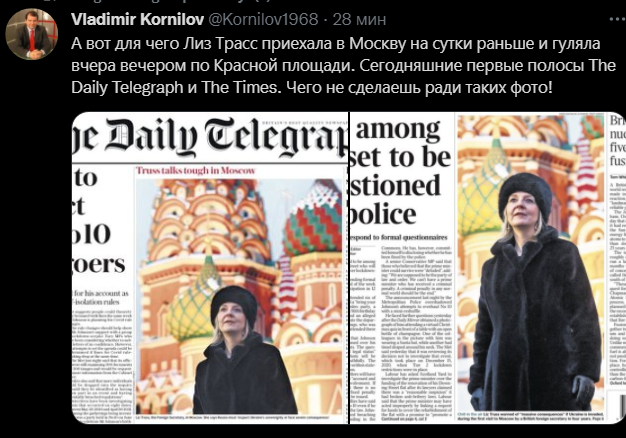Open the Daily Telegraph front page image

[x=210, y=268]
